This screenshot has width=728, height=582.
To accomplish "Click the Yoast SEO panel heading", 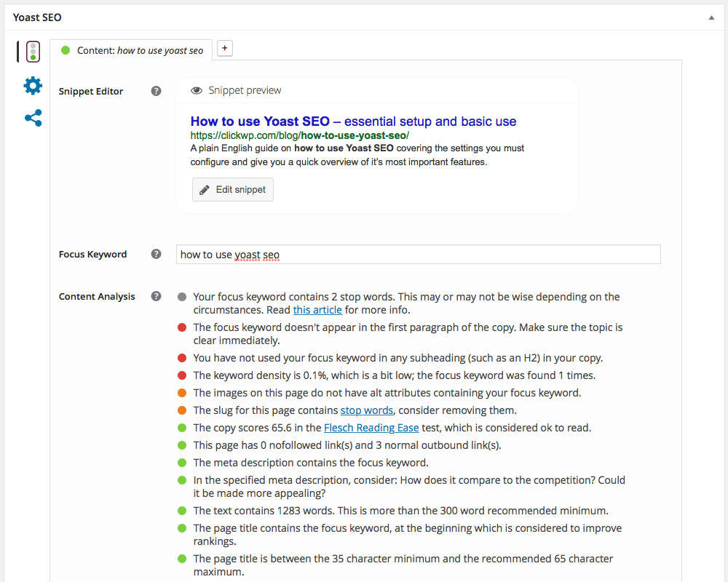I will click(37, 17).
